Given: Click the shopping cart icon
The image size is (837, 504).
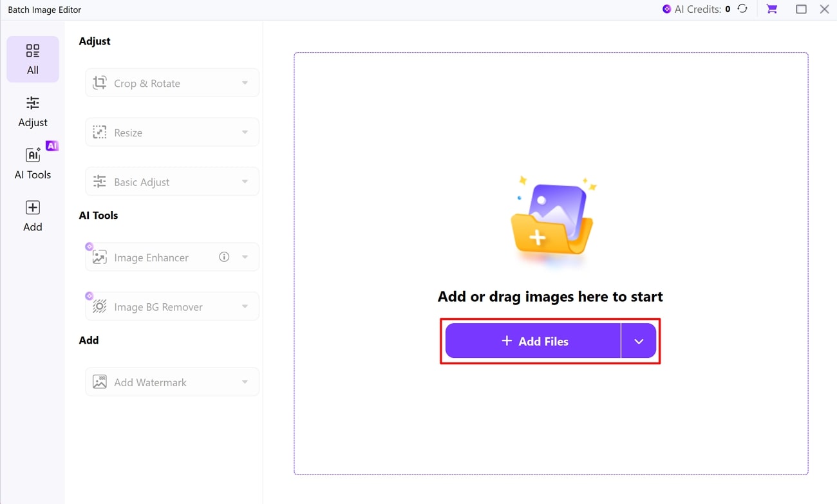Looking at the screenshot, I should [x=771, y=9].
